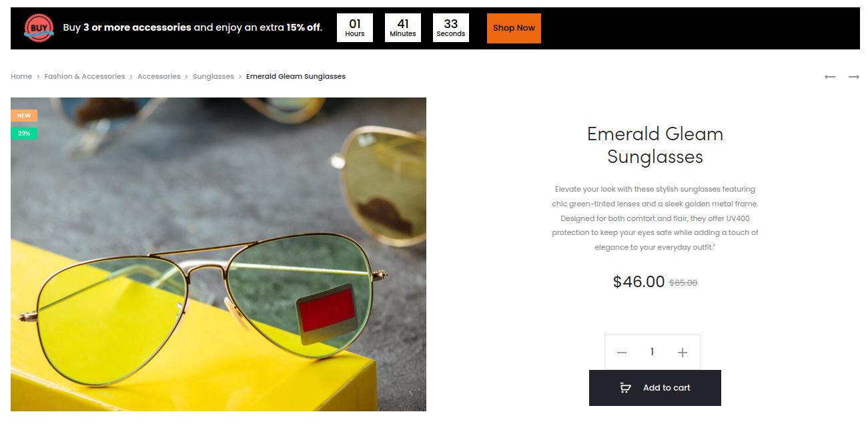Click the cart icon in Add to cart
This screenshot has width=868, height=424.
pos(625,388)
